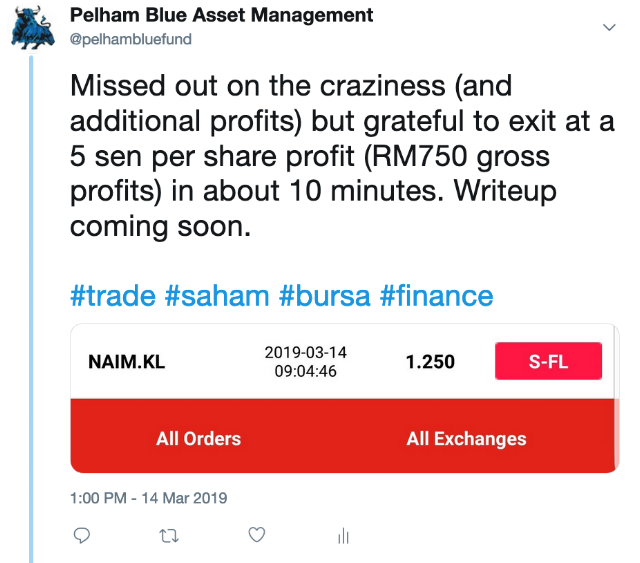This screenshot has width=640, height=563.
Task: Switch to the All Exchanges tab
Action: pyautogui.click(x=466, y=439)
